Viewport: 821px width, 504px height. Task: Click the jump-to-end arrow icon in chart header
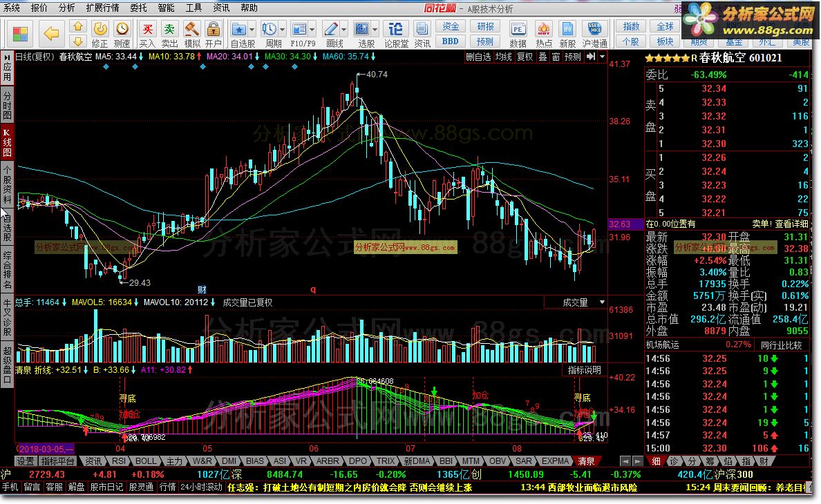(x=591, y=57)
